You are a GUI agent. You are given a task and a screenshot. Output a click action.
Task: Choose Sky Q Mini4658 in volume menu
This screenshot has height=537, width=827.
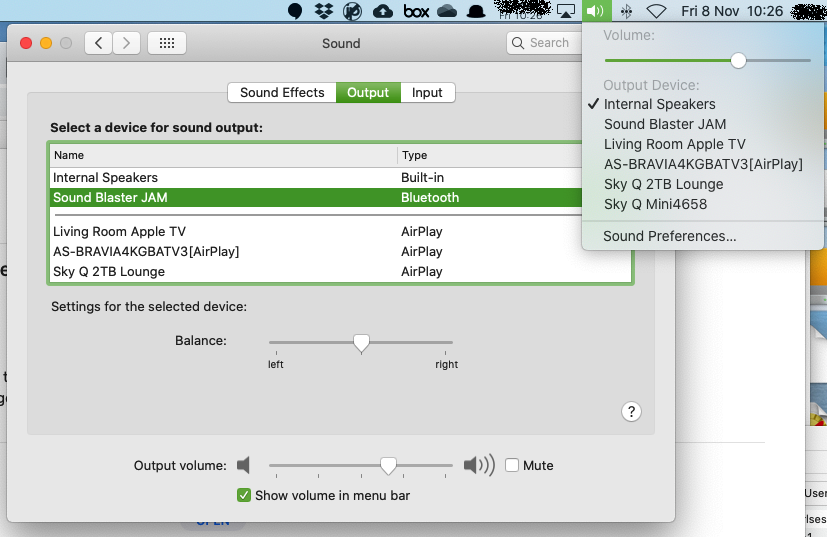point(703,205)
